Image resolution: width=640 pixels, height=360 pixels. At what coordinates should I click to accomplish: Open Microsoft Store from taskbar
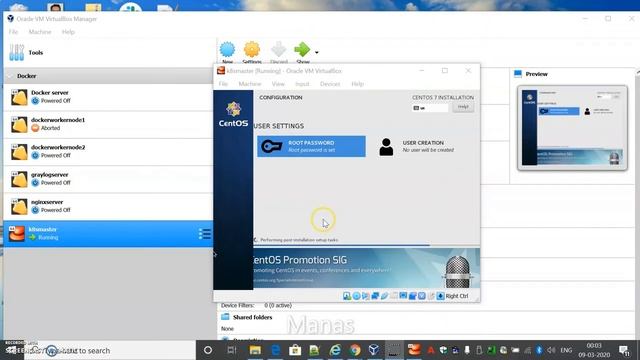coord(295,350)
